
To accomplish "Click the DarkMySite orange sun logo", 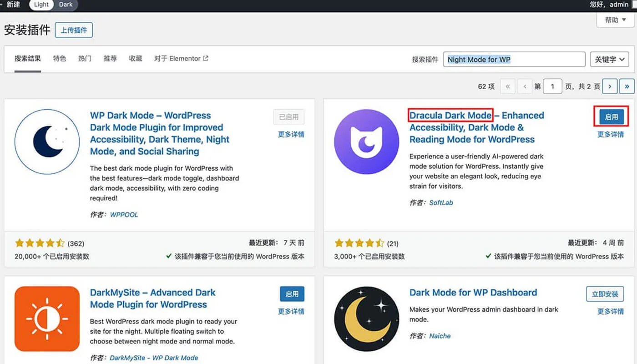I will click(47, 318).
